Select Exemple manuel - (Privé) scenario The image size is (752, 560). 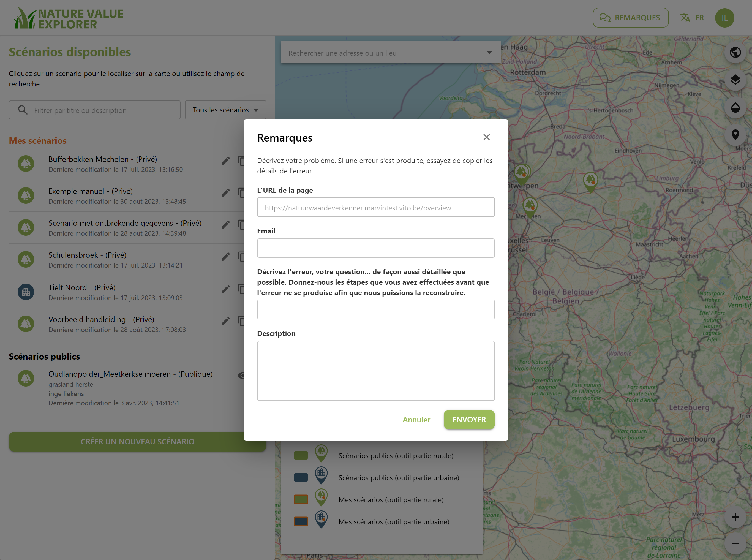click(91, 191)
